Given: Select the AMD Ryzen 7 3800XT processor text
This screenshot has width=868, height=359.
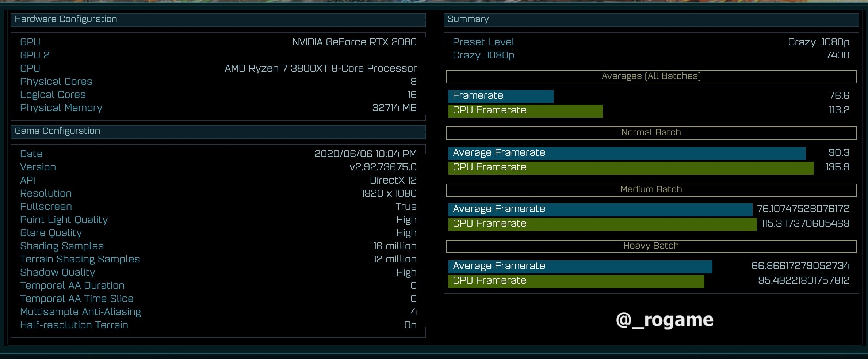Looking at the screenshot, I should click(x=320, y=69).
